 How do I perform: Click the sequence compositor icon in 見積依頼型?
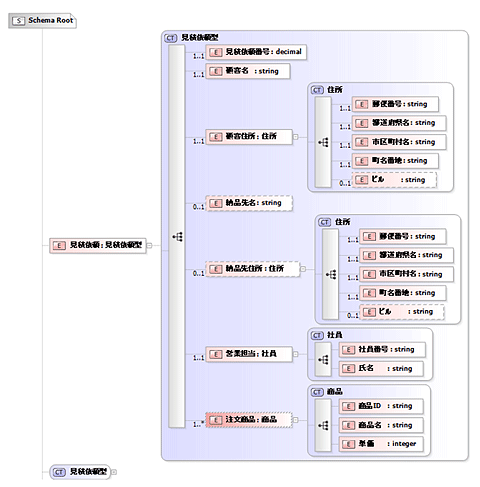(x=177, y=237)
